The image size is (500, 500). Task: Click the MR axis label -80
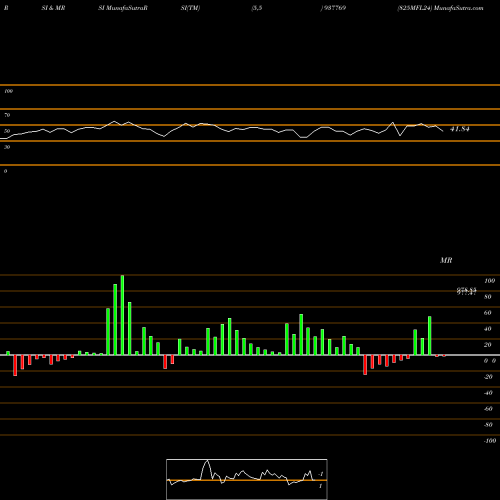pos(488,425)
